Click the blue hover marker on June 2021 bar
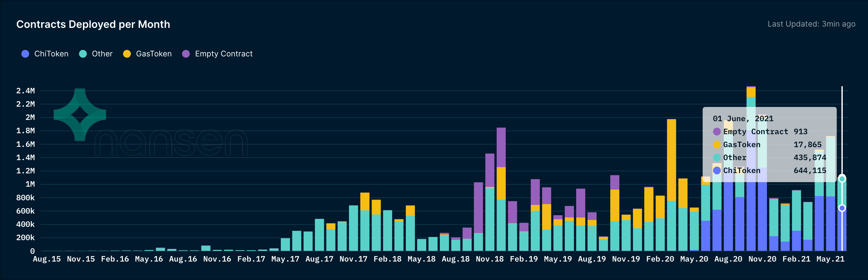Image resolution: width=868 pixels, height=280 pixels. pos(842,208)
